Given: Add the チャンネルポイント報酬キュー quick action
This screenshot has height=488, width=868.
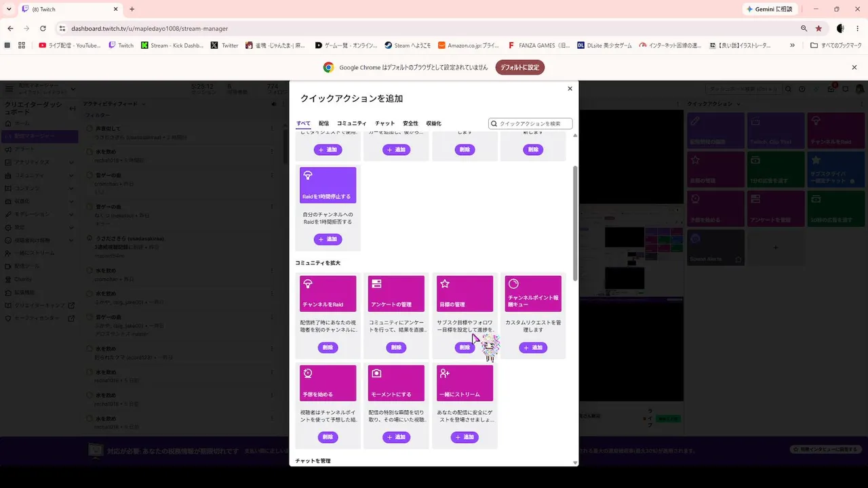Looking at the screenshot, I should (533, 348).
